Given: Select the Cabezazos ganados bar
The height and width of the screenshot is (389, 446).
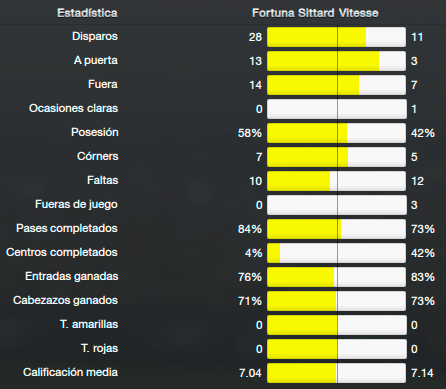Looking at the screenshot, I should click(336, 301).
